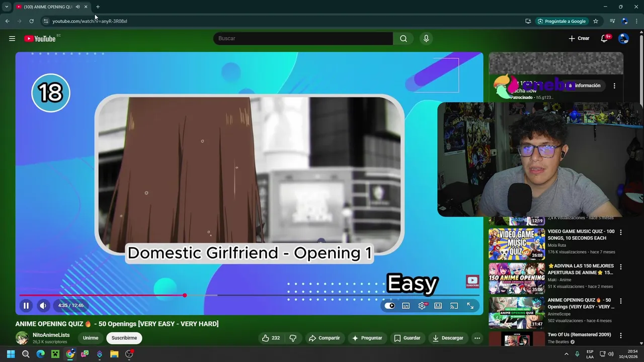The width and height of the screenshot is (644, 362).
Task: Mute the video volume
Action: tap(43, 305)
